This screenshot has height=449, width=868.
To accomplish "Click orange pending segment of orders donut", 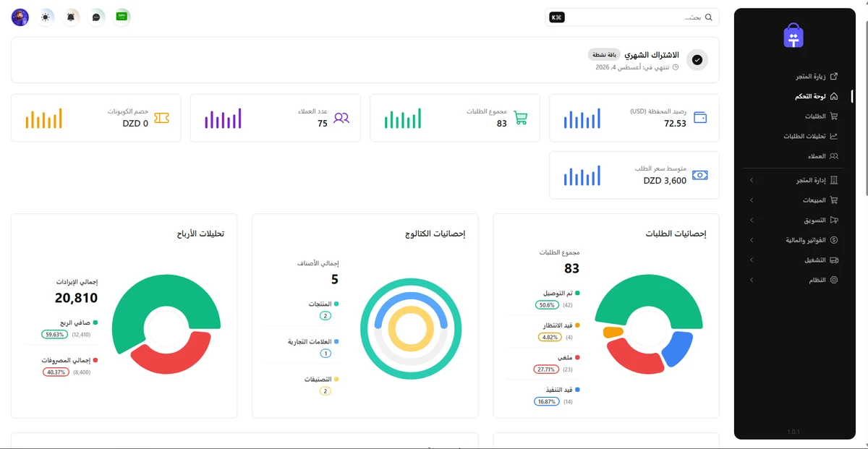I will 613,332.
